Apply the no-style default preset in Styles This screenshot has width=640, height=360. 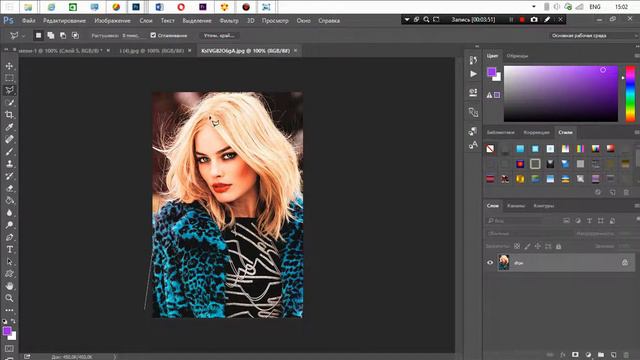[490, 149]
